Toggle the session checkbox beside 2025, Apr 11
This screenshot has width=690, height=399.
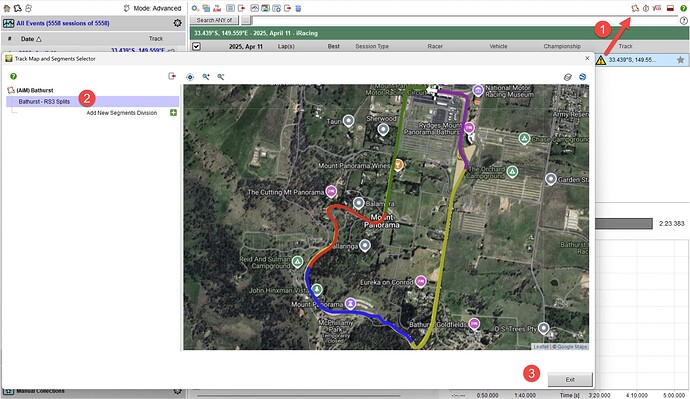pos(196,46)
